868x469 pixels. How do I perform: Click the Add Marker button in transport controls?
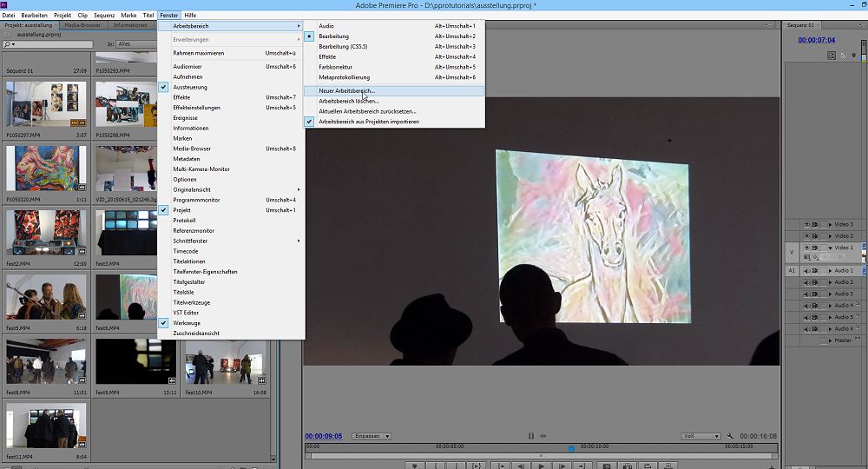point(414,466)
